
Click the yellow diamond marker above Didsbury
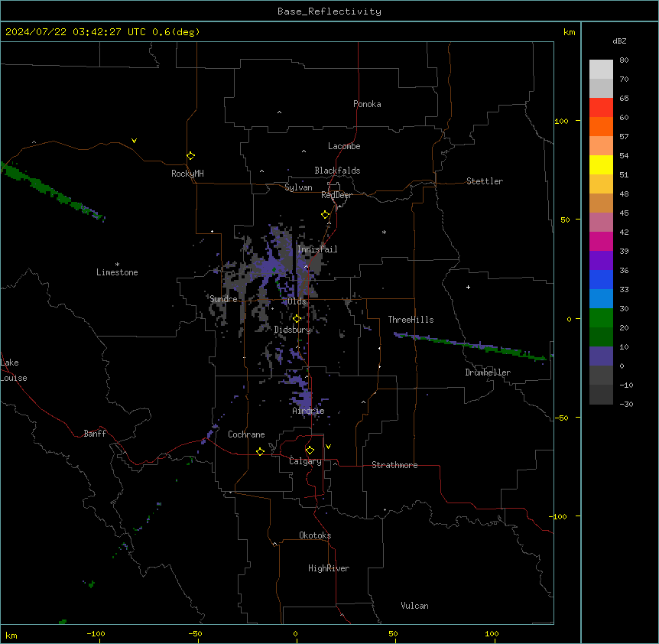(x=297, y=319)
